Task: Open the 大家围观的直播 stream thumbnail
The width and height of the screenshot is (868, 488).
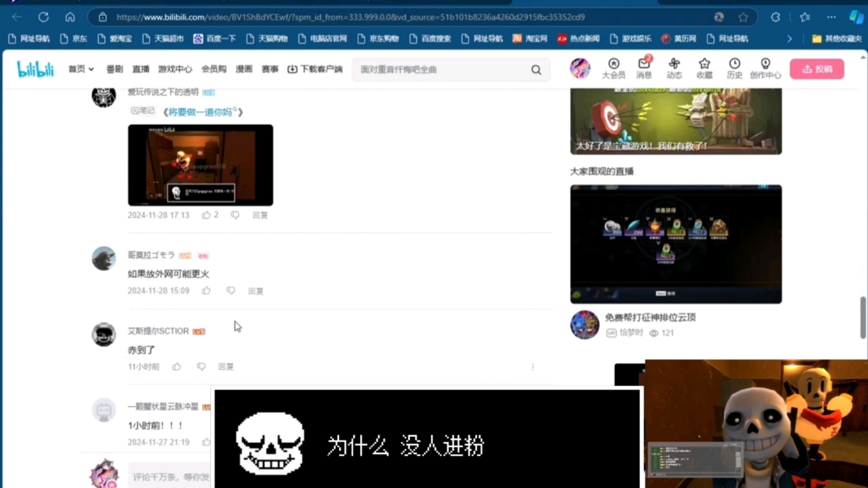Action: (x=676, y=244)
